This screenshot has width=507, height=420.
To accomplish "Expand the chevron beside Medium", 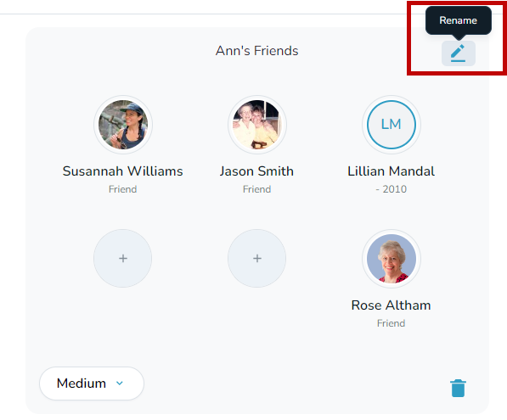I will click(120, 384).
